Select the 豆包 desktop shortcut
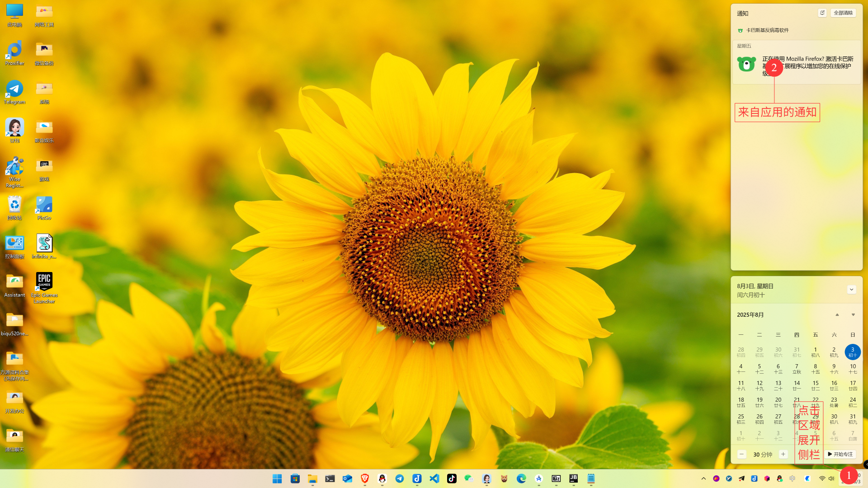The height and width of the screenshot is (488, 868). click(x=14, y=131)
